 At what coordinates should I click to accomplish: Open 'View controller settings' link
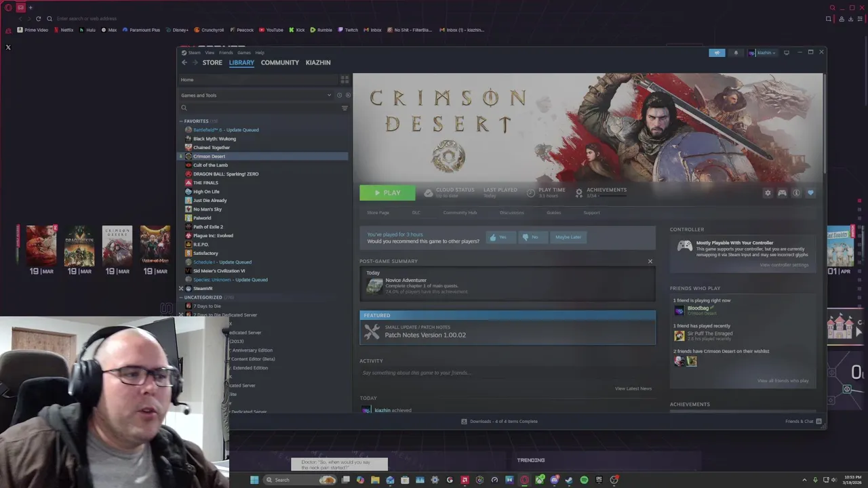coord(784,265)
